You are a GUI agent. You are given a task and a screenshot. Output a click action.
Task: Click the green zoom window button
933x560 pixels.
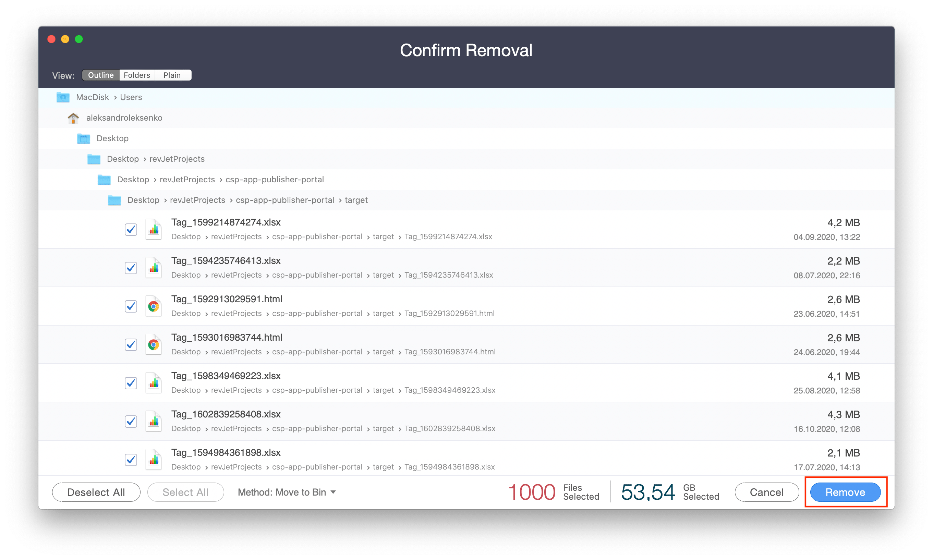click(x=79, y=39)
